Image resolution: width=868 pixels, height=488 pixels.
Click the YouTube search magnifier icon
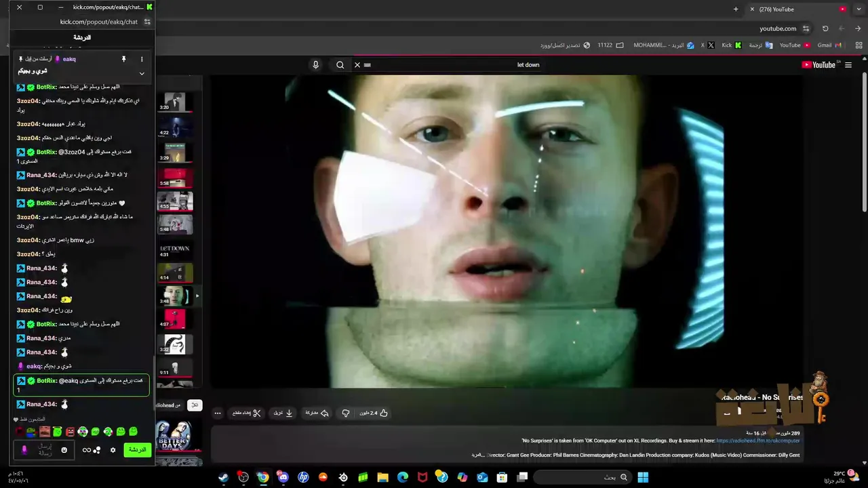tap(340, 65)
